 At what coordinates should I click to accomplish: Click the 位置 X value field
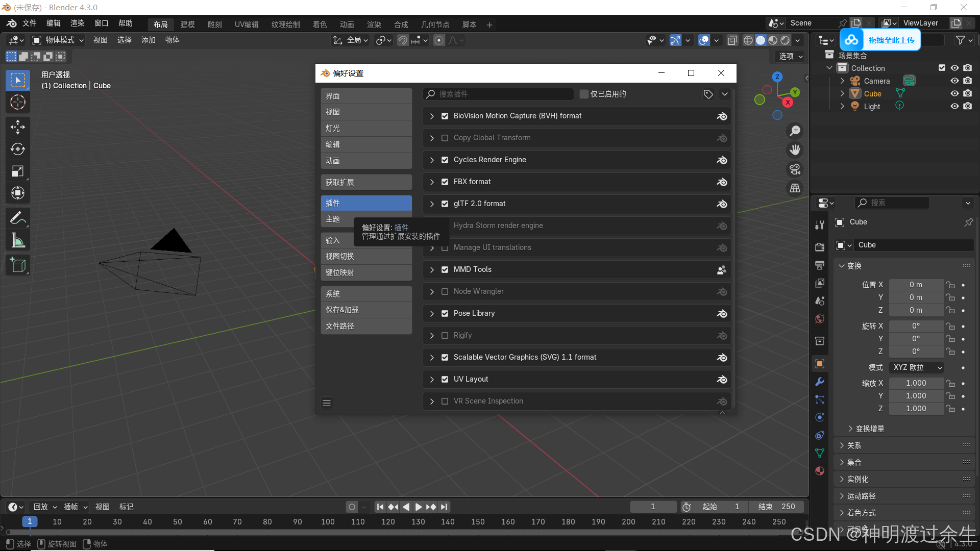(x=916, y=285)
